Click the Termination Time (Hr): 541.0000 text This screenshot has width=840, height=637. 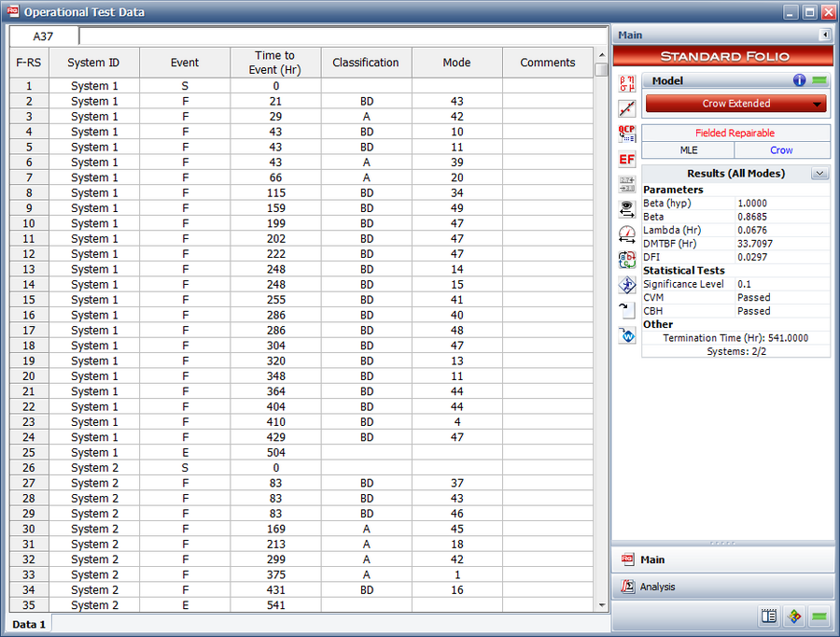pos(735,338)
